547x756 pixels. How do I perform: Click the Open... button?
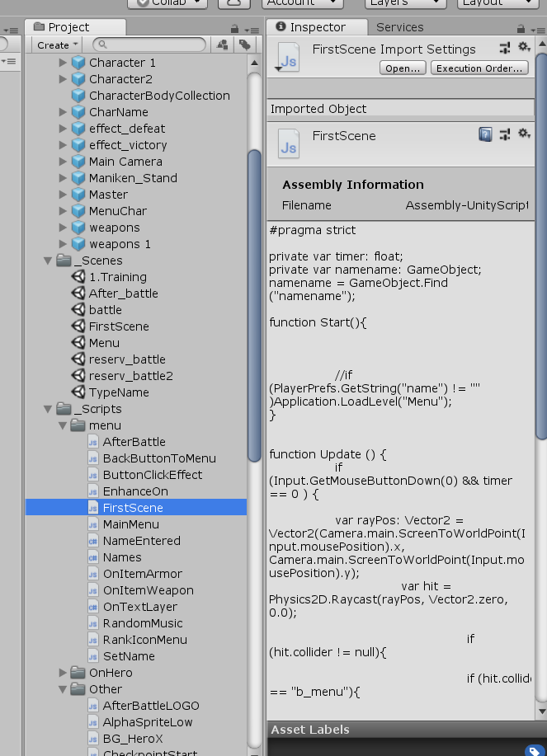[403, 68]
